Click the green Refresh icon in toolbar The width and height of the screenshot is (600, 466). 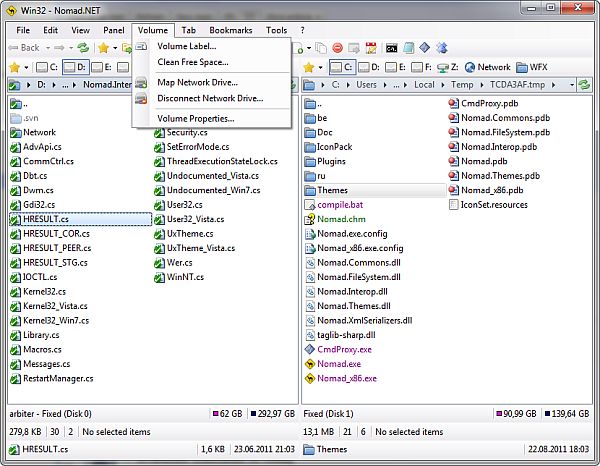[x=83, y=48]
